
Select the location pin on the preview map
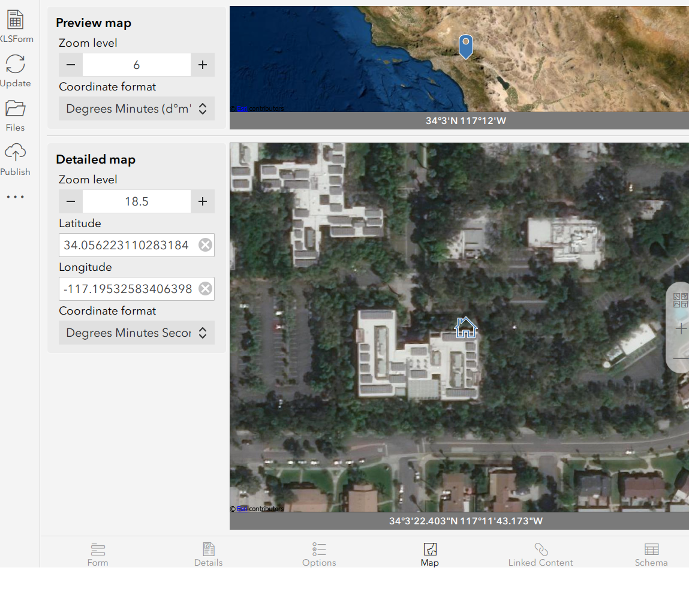[x=465, y=46]
